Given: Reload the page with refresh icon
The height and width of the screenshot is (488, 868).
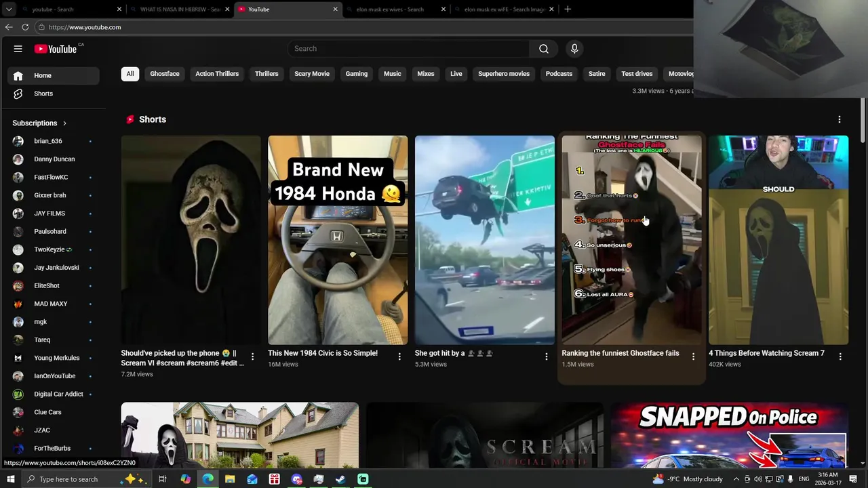Looking at the screenshot, I should click(25, 27).
